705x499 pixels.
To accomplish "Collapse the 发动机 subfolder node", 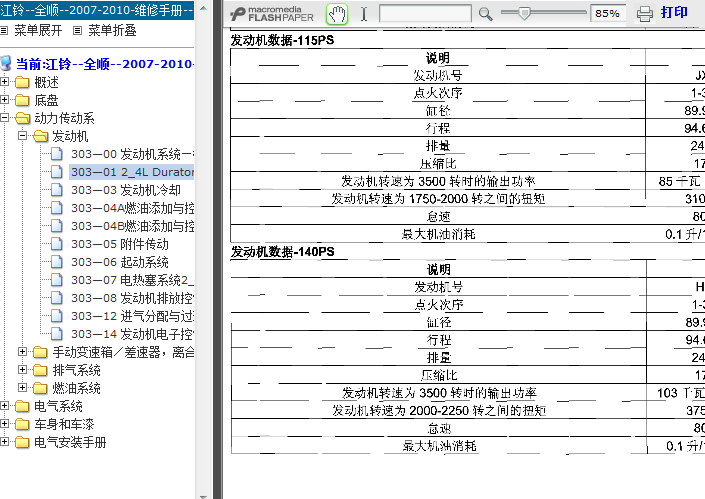I will 22,136.
